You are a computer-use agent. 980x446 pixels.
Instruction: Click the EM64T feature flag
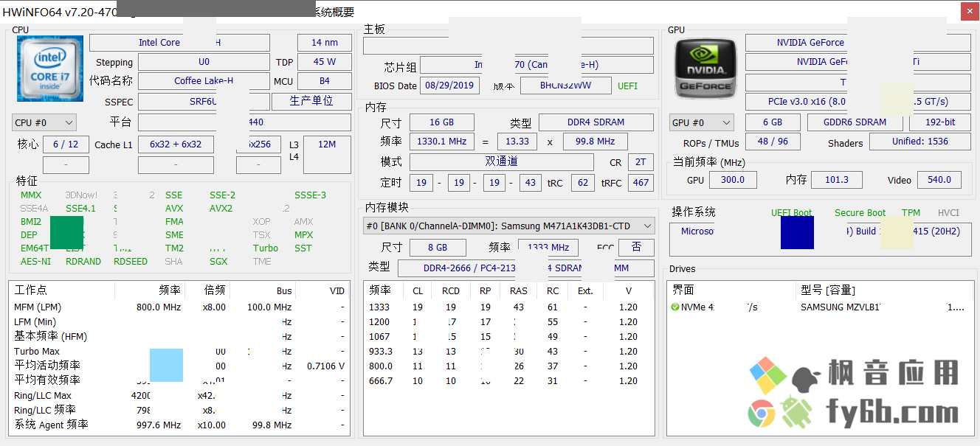coord(35,248)
